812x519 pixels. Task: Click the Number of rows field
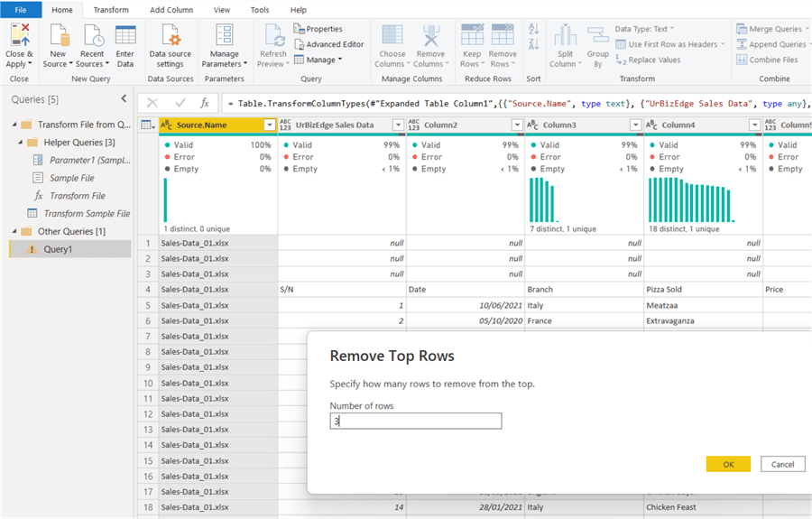415,422
